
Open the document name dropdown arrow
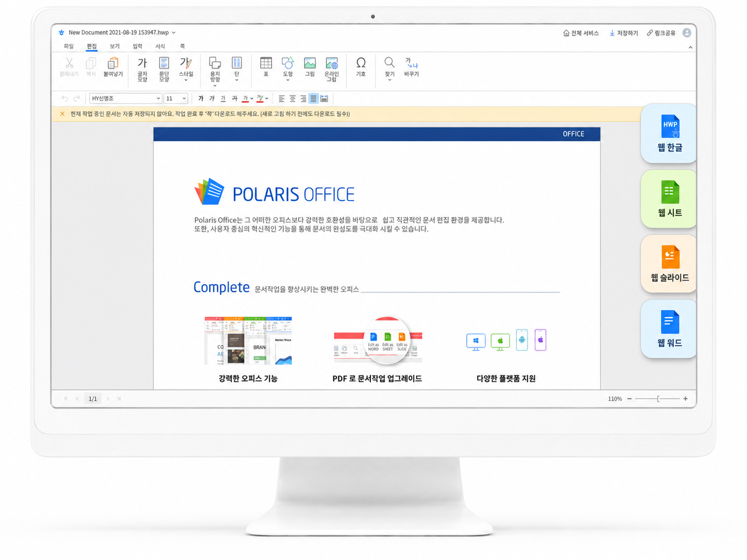pyautogui.click(x=174, y=32)
